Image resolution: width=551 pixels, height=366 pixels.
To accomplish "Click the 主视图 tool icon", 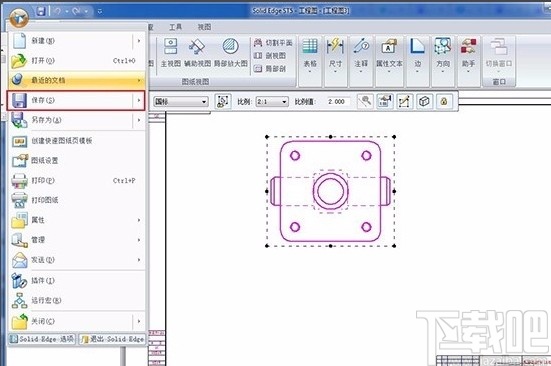I will 171,53.
